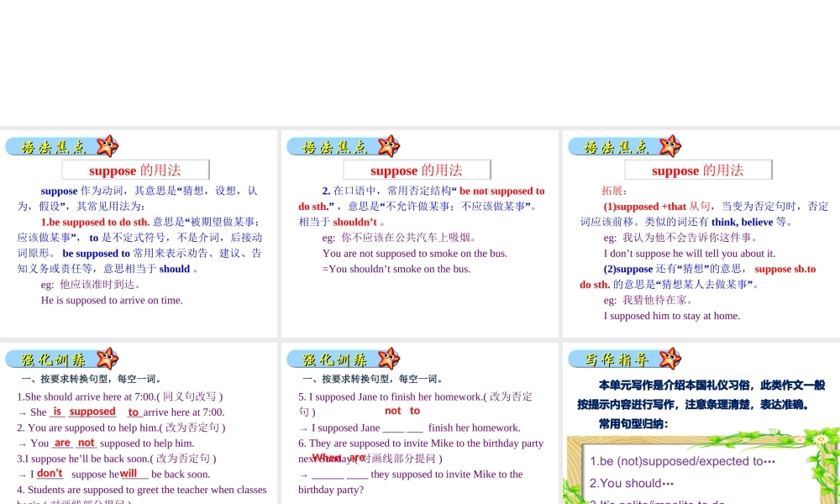Image resolution: width=840 pixels, height=504 pixels.
Task: Click the sentence about smoking on the bus
Action: click(x=417, y=253)
